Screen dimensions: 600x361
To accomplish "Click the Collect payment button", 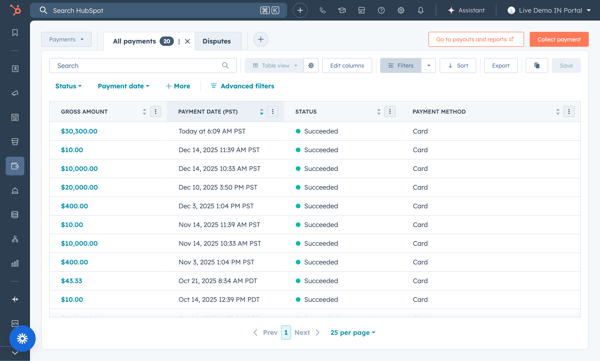I will pyautogui.click(x=559, y=39).
